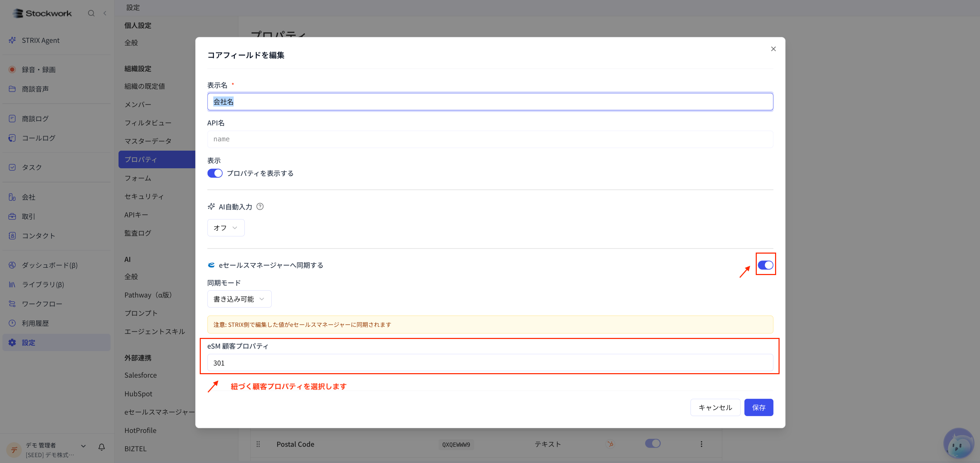Click the STRIX Agent sparkle icon

12,40
